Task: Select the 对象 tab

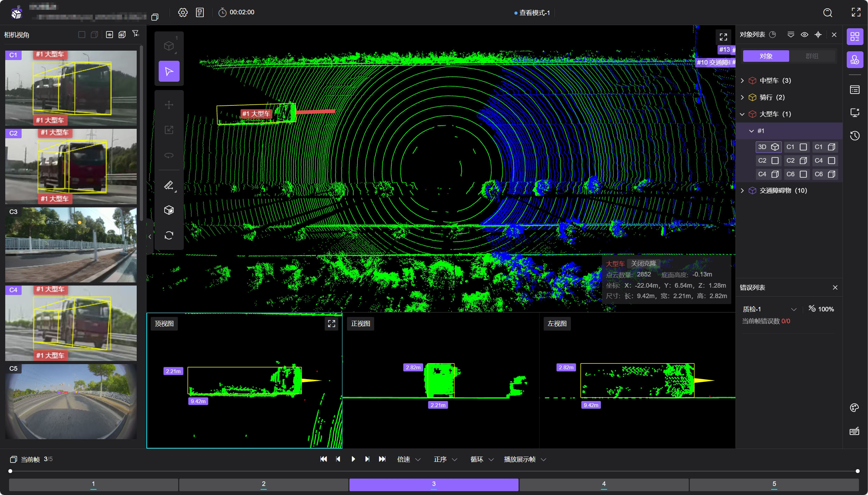Action: (766, 56)
